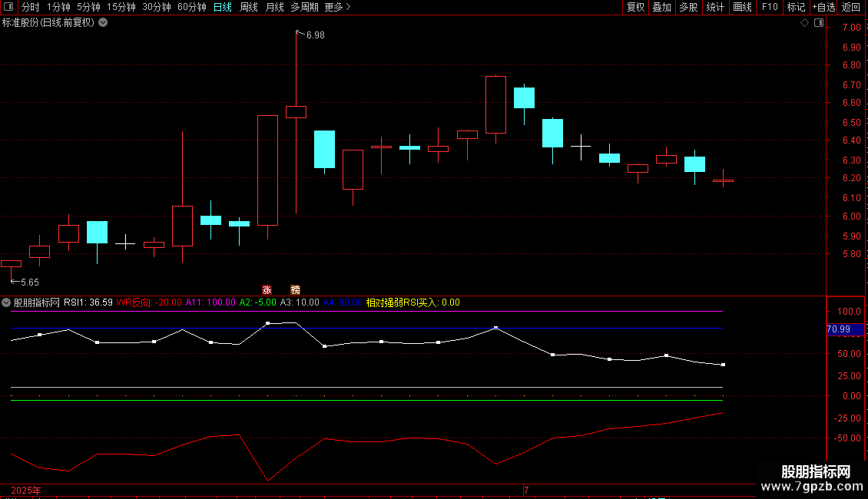Viewport: 868px width, 499px height.
Task: Click the 复权 price adjustment button
Action: [x=635, y=7]
